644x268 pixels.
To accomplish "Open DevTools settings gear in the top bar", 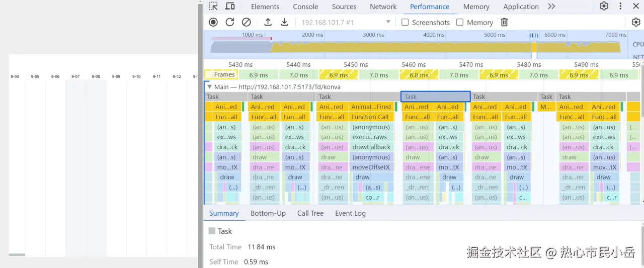I will 604,7.
